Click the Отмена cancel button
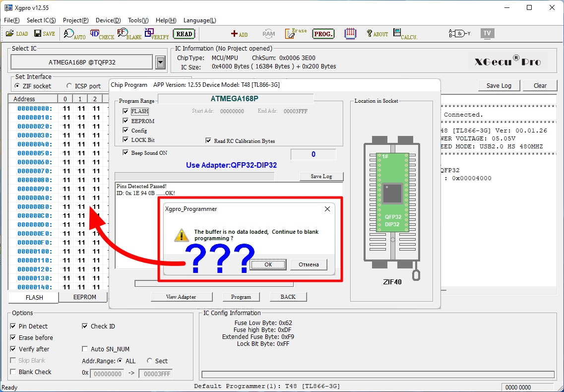The image size is (564, 392). click(x=309, y=264)
